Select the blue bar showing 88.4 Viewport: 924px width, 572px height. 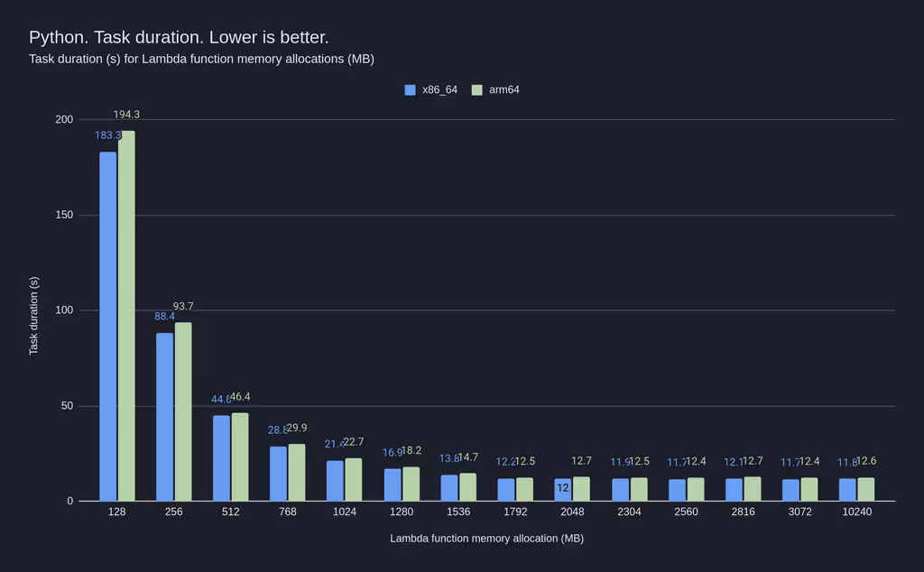pyautogui.click(x=164, y=415)
